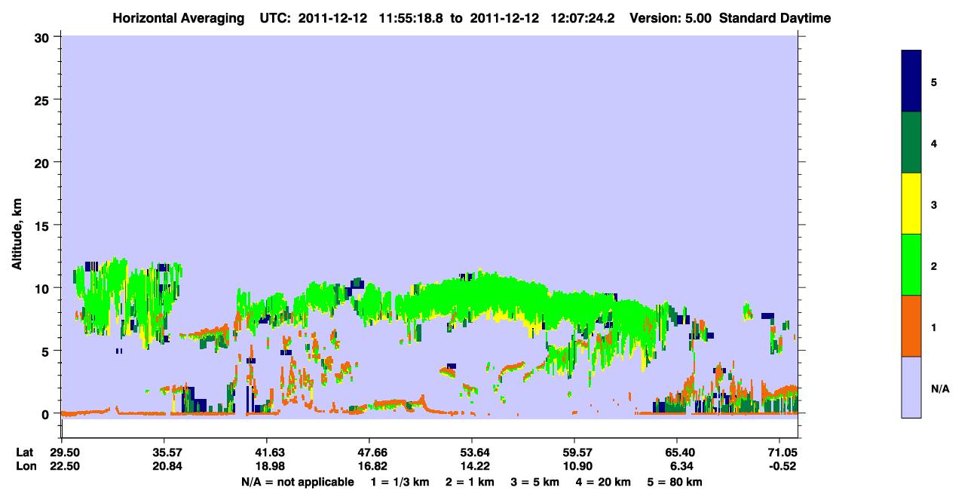Click the colorbar label '2'
Viewport: 980px width, 503px height.
[x=934, y=265]
